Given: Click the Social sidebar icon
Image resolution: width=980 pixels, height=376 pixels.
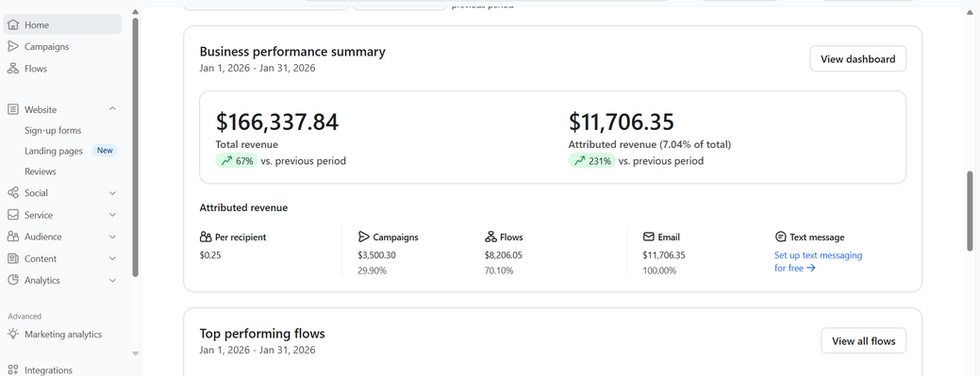Looking at the screenshot, I should 13,193.
